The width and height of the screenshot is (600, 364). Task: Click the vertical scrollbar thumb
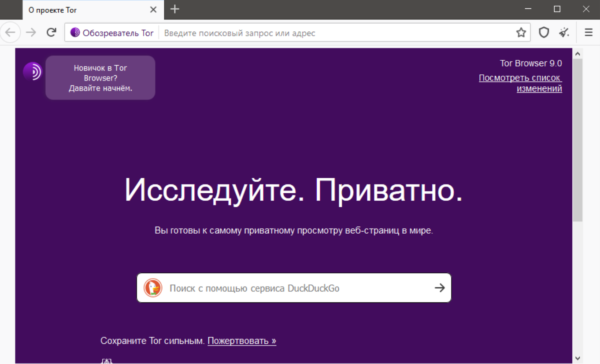pos(578,140)
